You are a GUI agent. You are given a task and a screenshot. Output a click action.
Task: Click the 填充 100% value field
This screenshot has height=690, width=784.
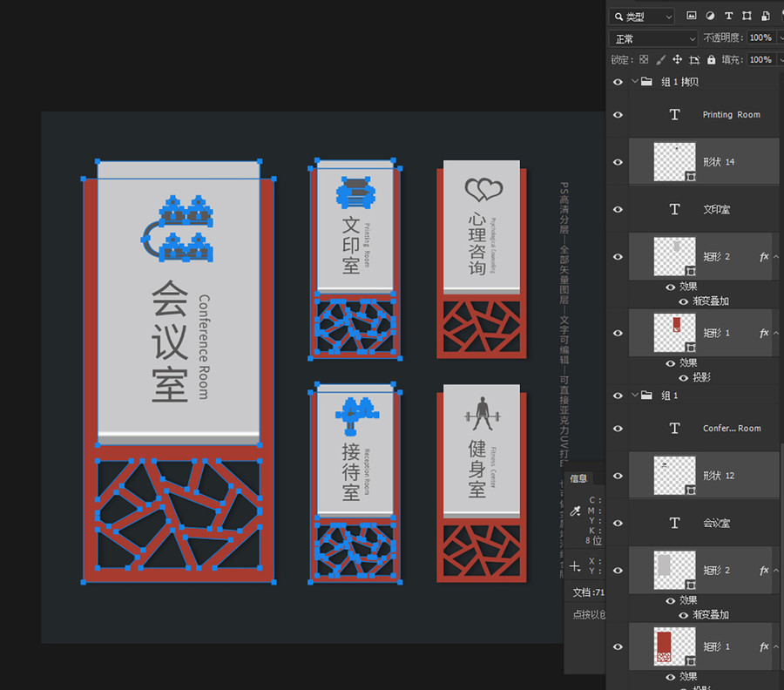760,59
